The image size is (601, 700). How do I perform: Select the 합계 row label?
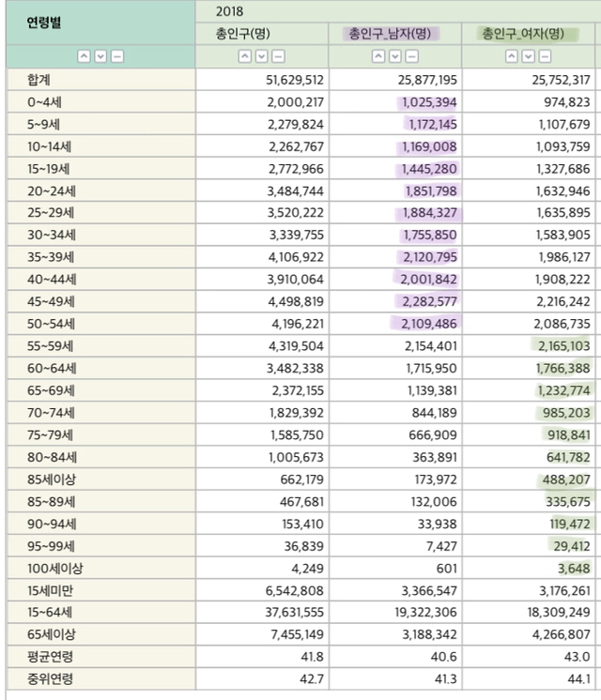point(39,80)
